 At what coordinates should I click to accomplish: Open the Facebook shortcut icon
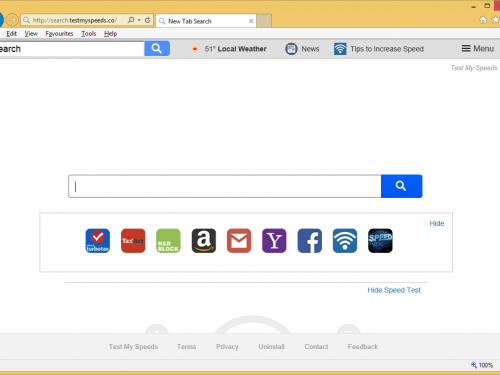coord(310,241)
